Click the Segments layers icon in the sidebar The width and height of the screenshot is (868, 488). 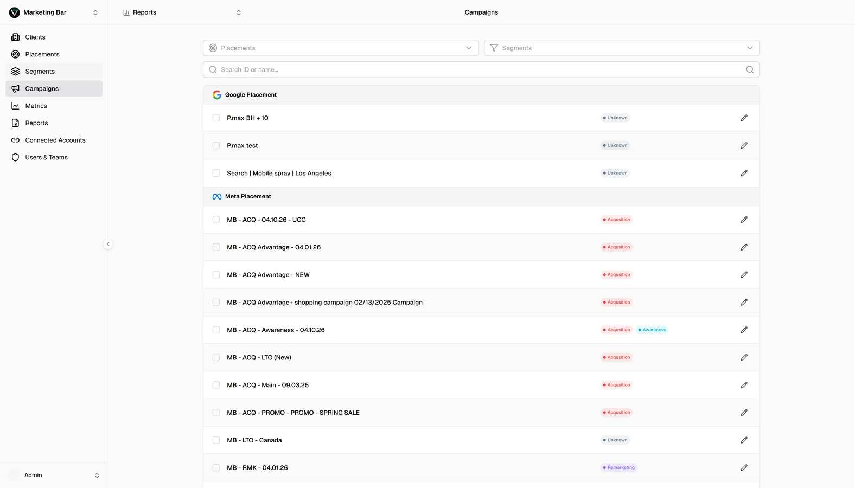[x=15, y=72]
